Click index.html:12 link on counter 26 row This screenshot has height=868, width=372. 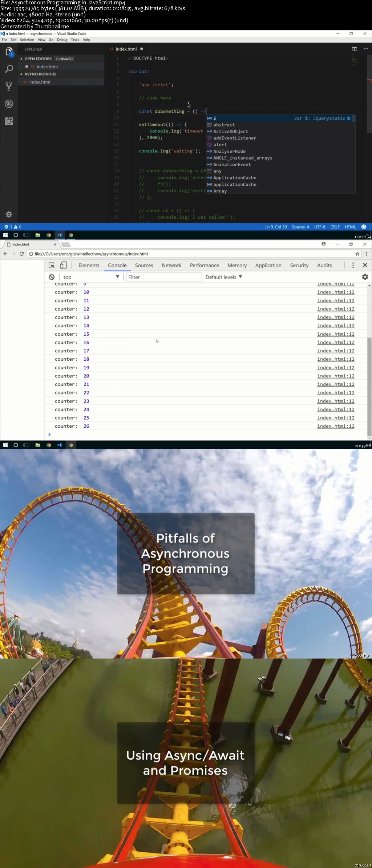pos(336,426)
